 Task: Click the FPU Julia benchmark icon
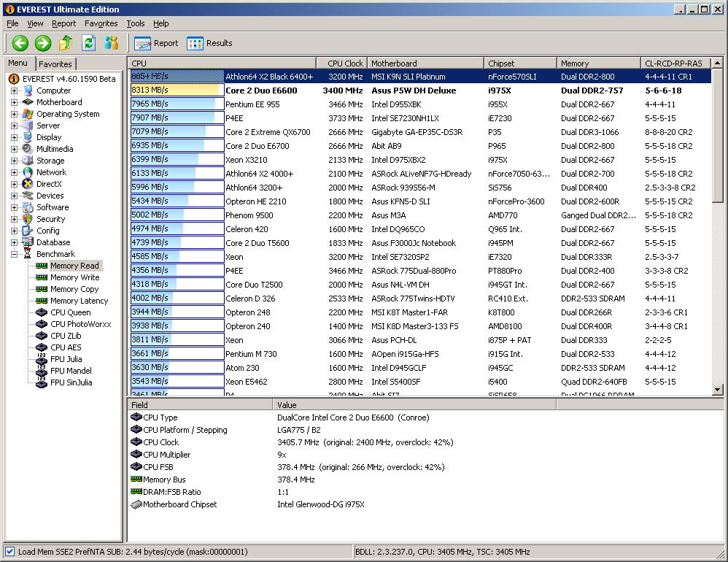(42, 359)
